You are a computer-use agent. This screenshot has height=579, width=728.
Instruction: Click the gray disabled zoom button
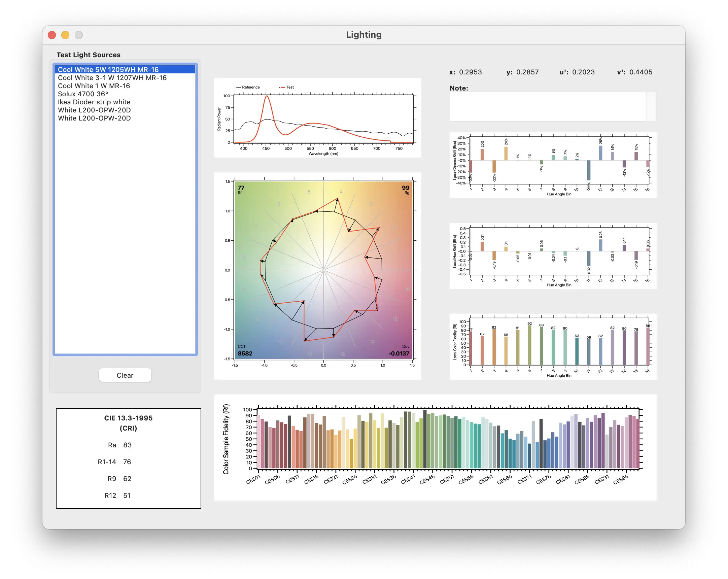pos(79,35)
